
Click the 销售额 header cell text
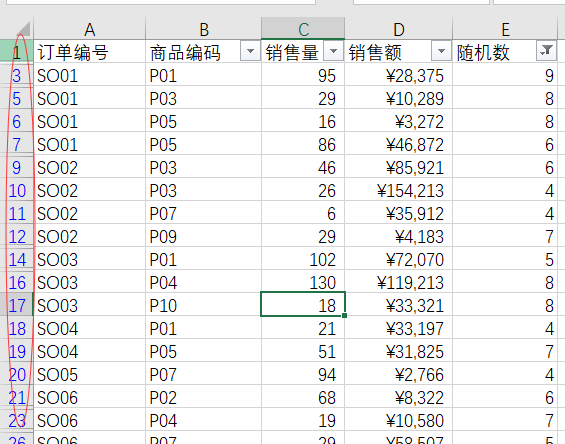click(375, 52)
